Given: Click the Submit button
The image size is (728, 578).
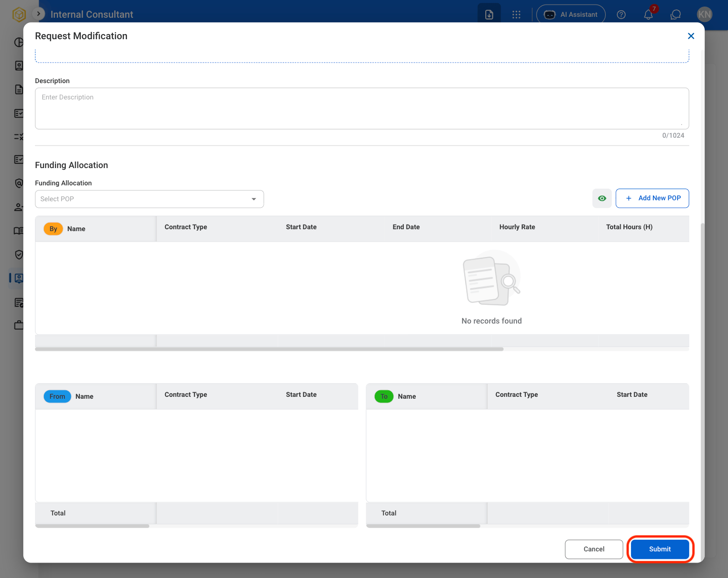Looking at the screenshot, I should [x=660, y=549].
